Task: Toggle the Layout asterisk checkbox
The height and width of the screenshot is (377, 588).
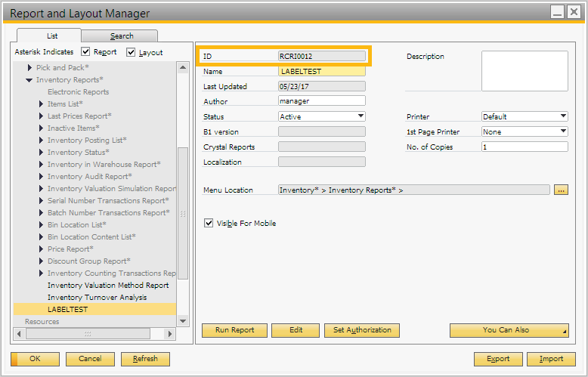Action: pyautogui.click(x=131, y=52)
